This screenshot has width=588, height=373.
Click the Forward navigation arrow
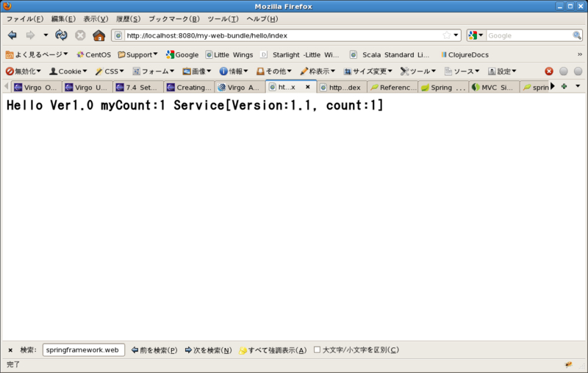[x=30, y=35]
